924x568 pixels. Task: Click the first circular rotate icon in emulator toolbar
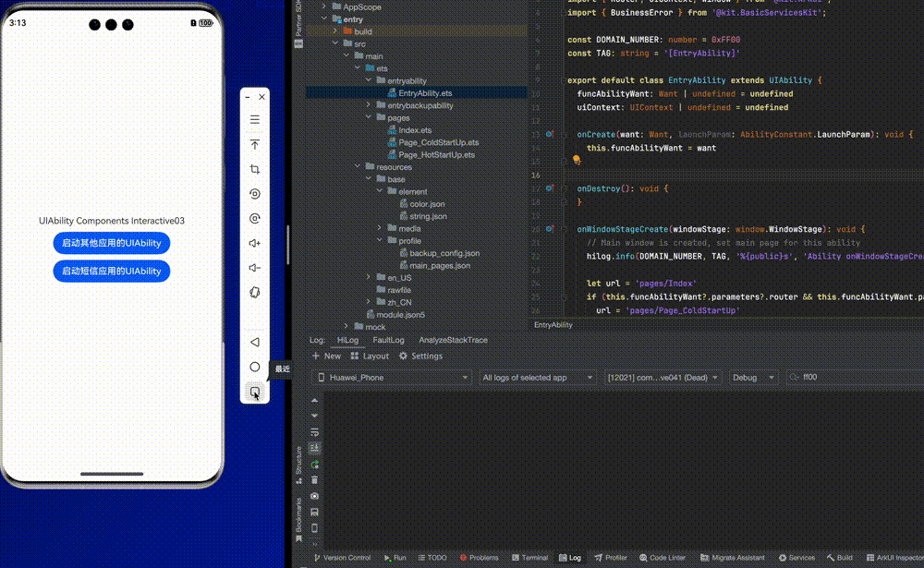click(x=255, y=194)
